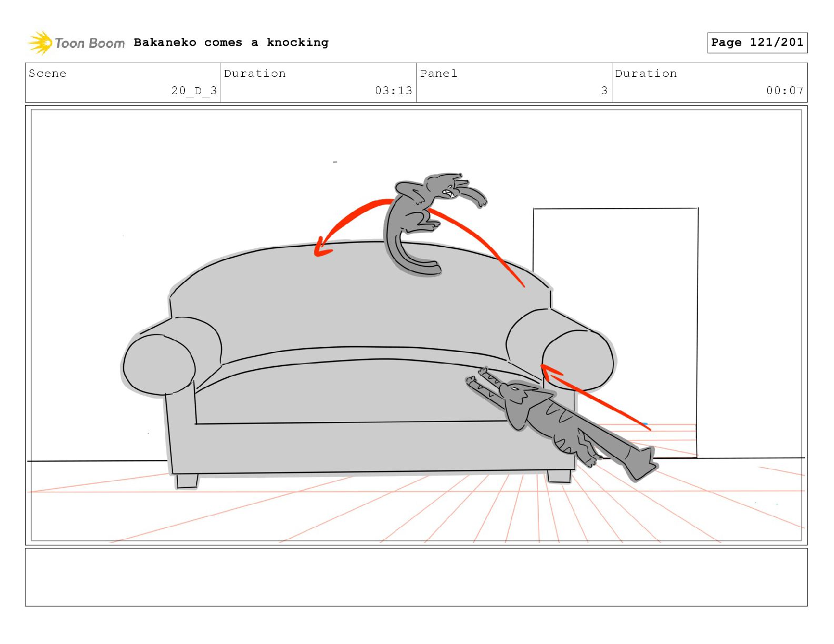Click the scene 'Duration' label next to 'Scene'
The width and height of the screenshot is (834, 644).
click(255, 74)
